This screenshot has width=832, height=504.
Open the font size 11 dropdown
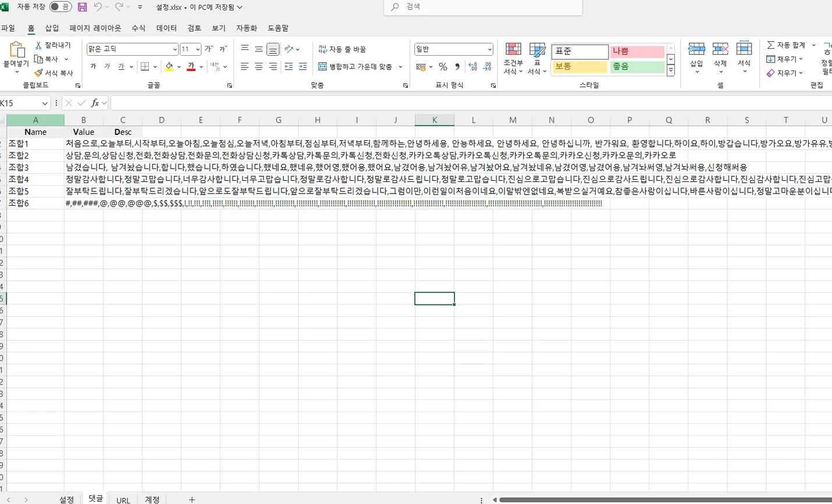198,49
